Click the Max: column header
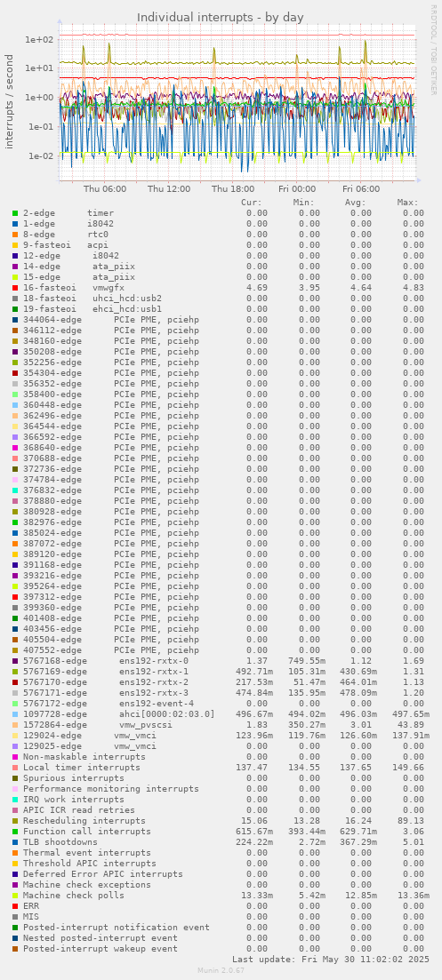Screen dimensions: 442x980 tap(407, 203)
